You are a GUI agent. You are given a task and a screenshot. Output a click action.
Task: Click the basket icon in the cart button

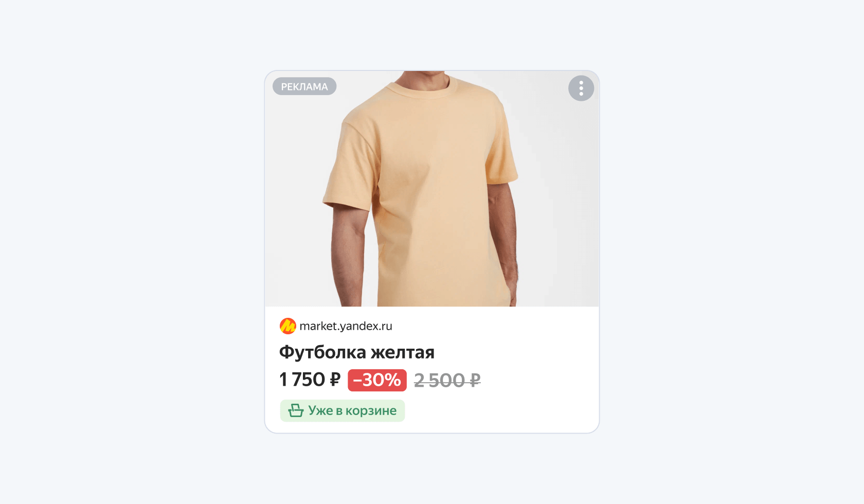(x=296, y=410)
